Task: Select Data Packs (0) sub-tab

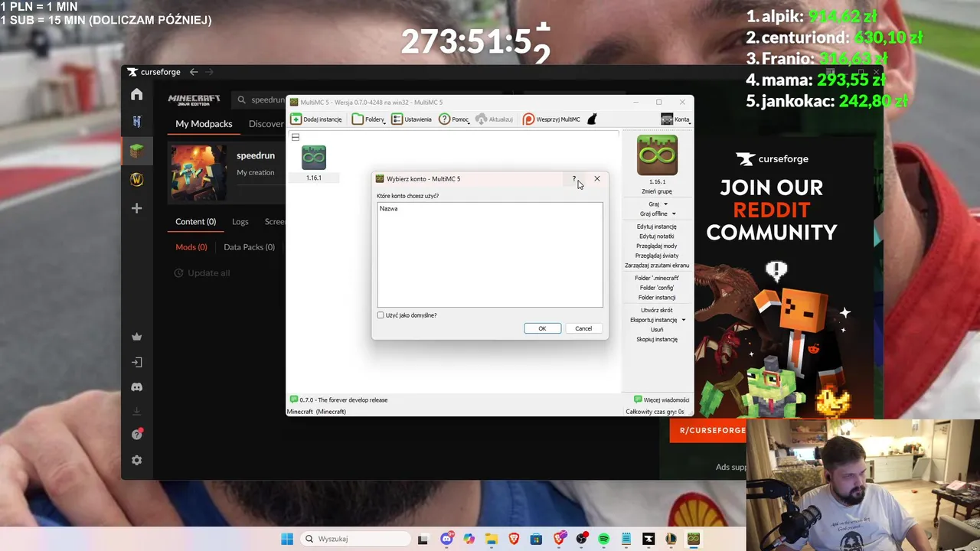Action: pyautogui.click(x=249, y=247)
